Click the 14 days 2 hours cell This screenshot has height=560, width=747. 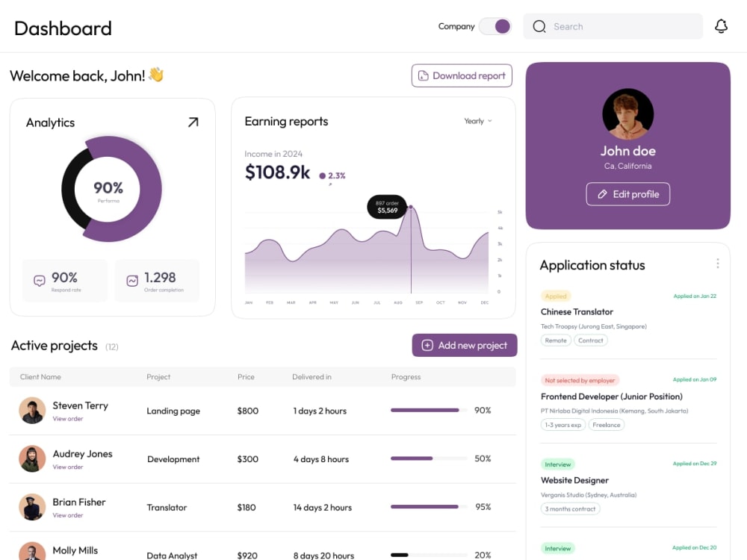[323, 508]
